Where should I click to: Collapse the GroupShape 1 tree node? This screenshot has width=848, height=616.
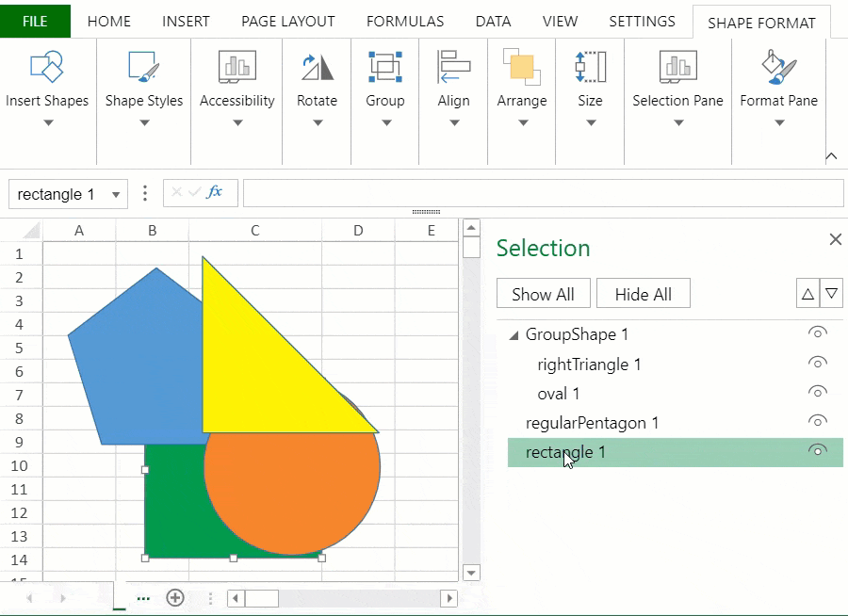[x=514, y=336]
